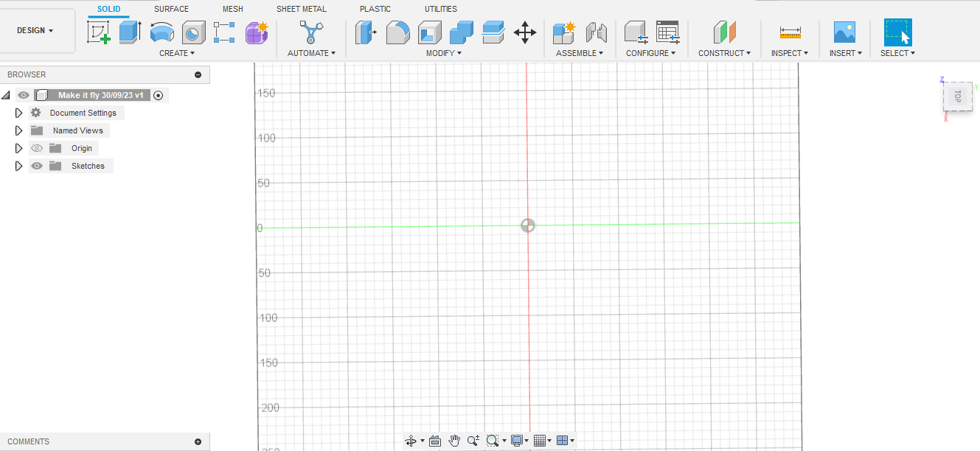Activate the Pan tool in navigation bar
The height and width of the screenshot is (451, 980).
453,440
